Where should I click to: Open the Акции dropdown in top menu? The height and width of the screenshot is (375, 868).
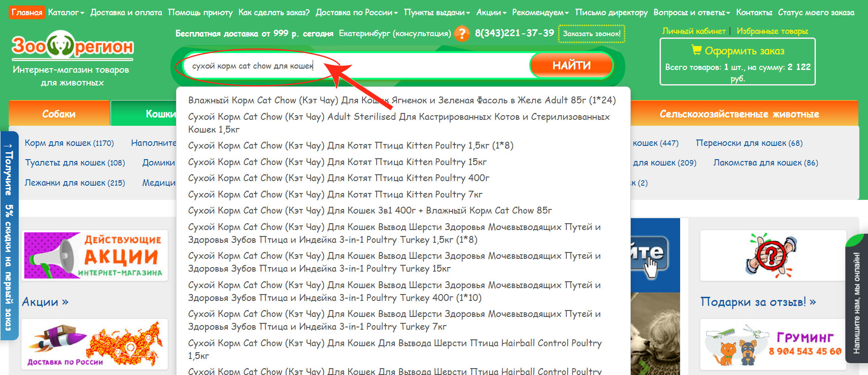[x=491, y=12]
